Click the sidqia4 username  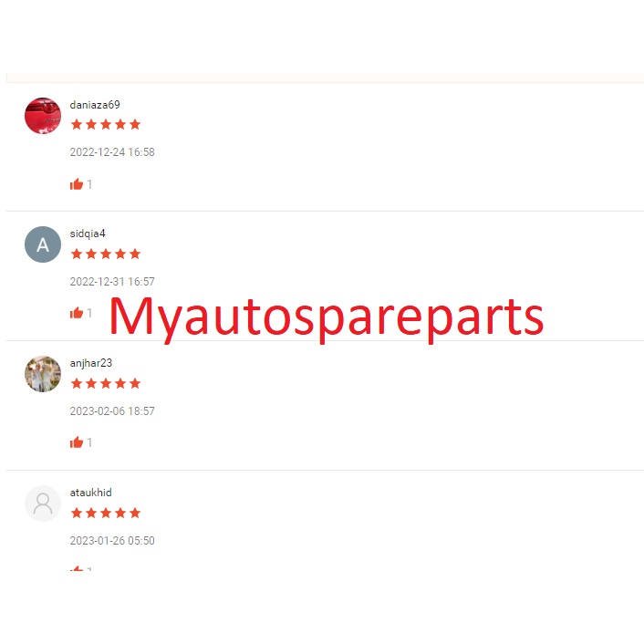pos(88,234)
